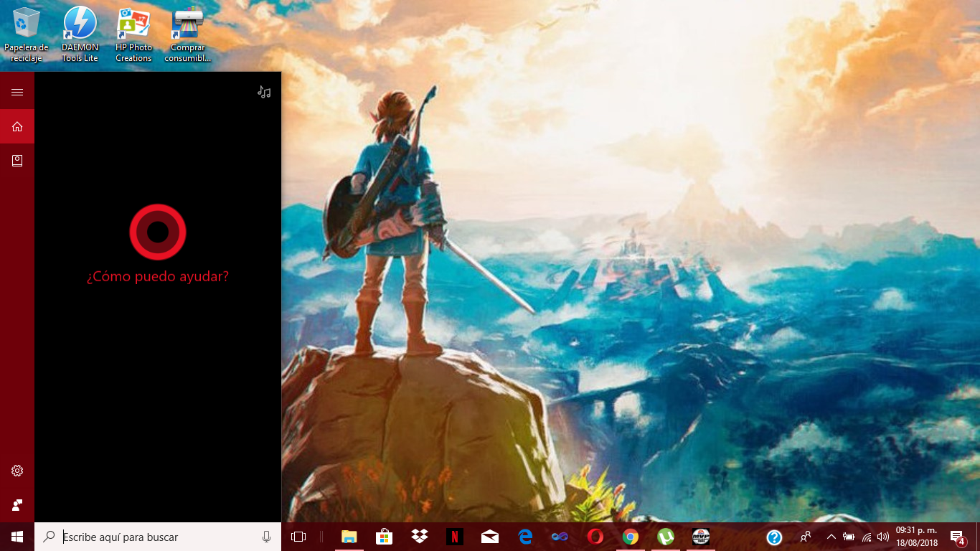The height and width of the screenshot is (551, 980).
Task: Click the music recognition icon
Action: pyautogui.click(x=264, y=92)
